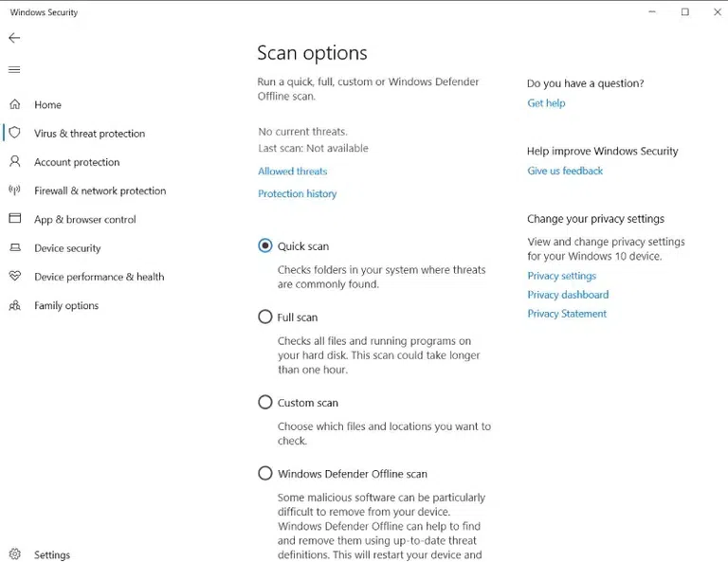Viewport: 728px width, 562px height.
Task: Click the App & browser control icon
Action: click(15, 219)
